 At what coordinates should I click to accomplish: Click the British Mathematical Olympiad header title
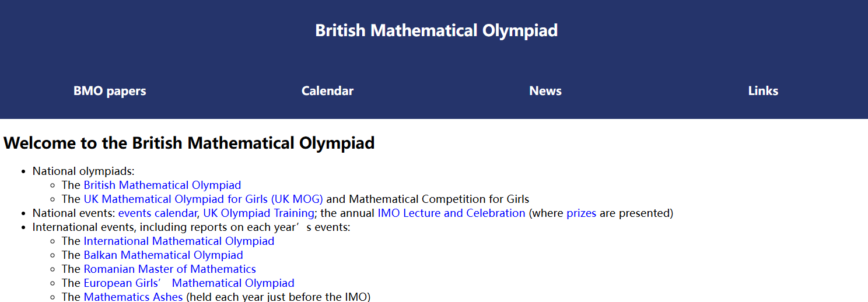click(x=436, y=30)
